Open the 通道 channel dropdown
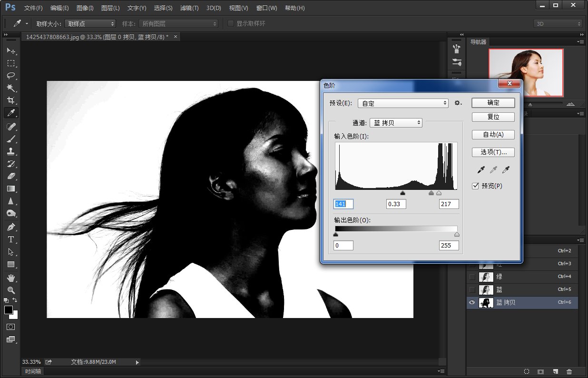The image size is (588, 378). (x=396, y=123)
